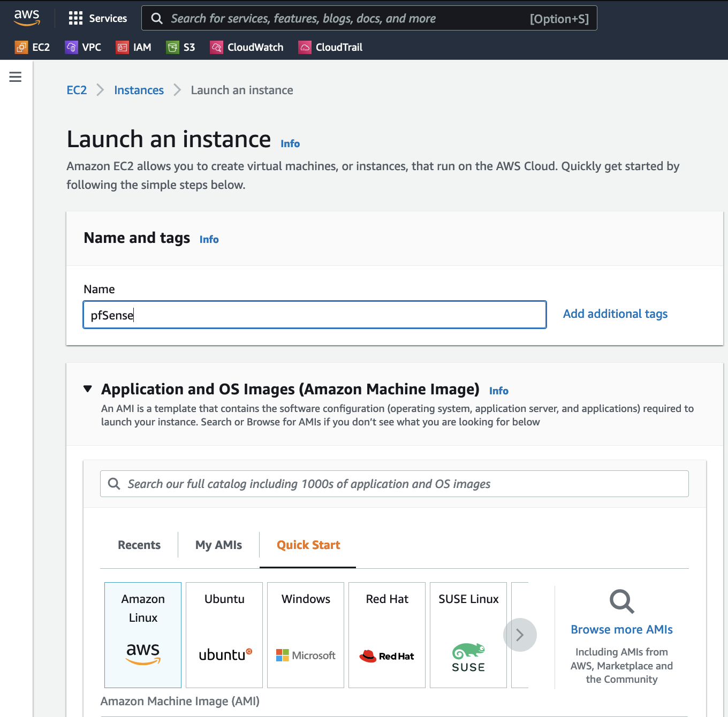The width and height of the screenshot is (728, 717).
Task: Collapse the Application and OS Images section
Action: (88, 389)
